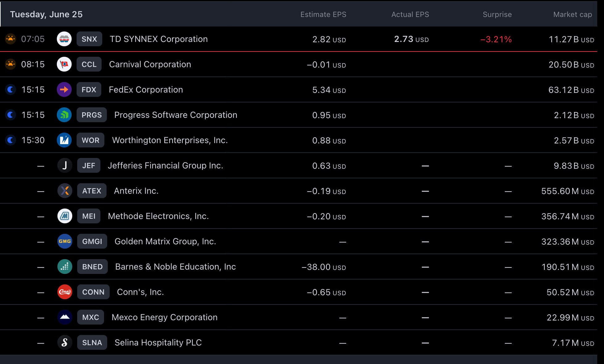Viewport: 604px width, 364px height.
Task: Open Methode Electronics, Inc. company link
Action: pyautogui.click(x=158, y=216)
